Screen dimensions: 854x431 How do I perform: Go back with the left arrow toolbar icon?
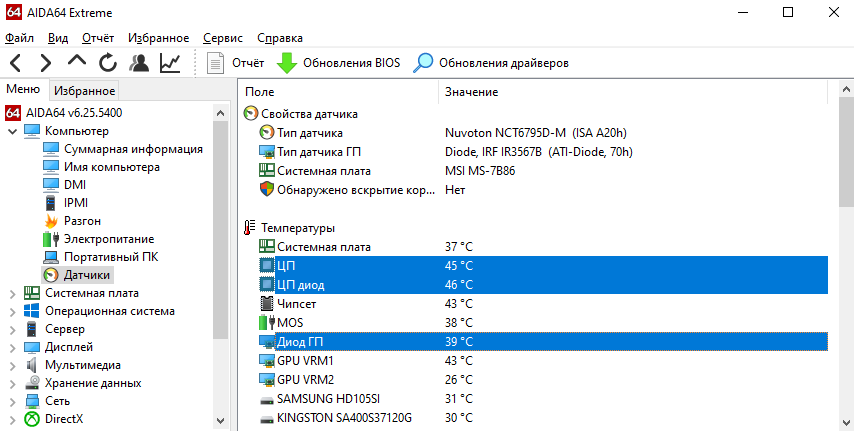point(15,63)
